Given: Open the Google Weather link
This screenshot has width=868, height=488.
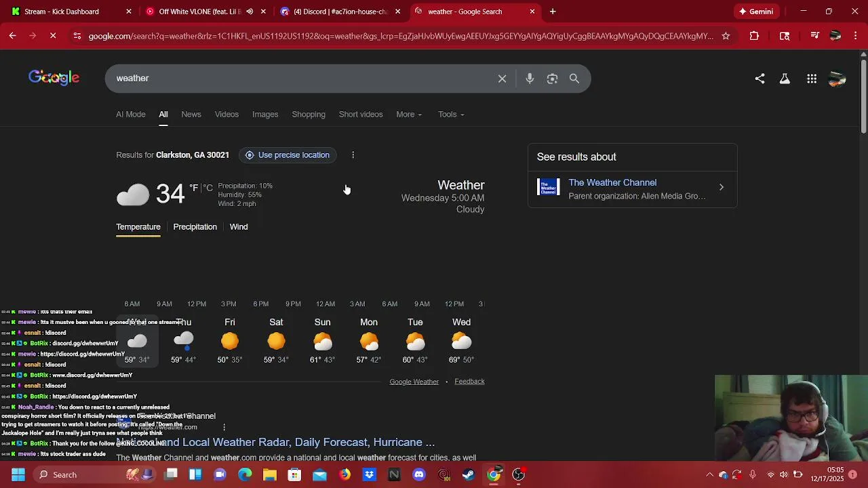Looking at the screenshot, I should click(x=414, y=382).
